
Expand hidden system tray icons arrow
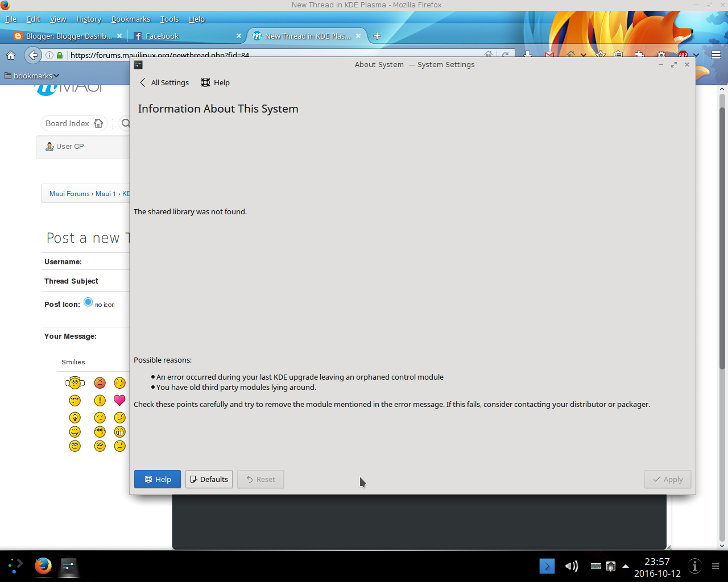(x=626, y=566)
